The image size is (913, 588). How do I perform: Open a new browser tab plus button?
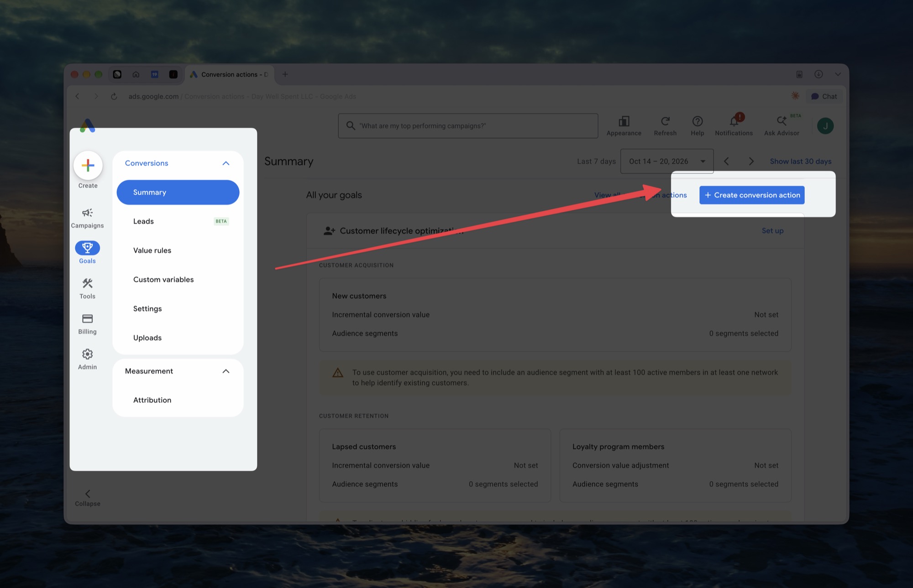(285, 74)
